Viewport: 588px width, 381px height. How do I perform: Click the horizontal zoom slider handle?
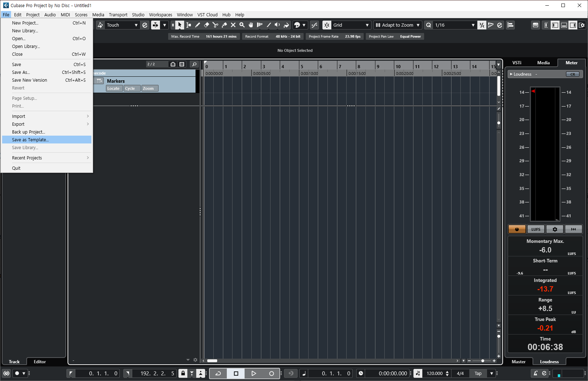point(482,361)
